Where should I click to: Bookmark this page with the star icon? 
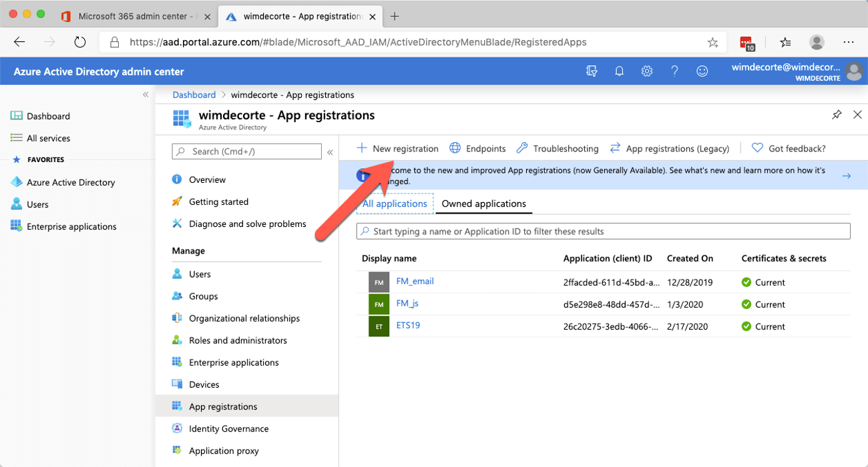[x=712, y=42]
